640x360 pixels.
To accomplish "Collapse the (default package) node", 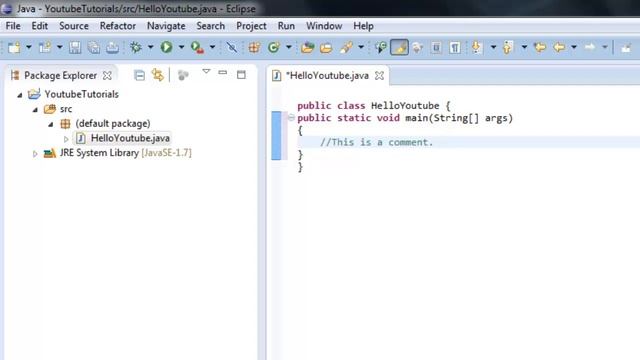I will [51, 124].
